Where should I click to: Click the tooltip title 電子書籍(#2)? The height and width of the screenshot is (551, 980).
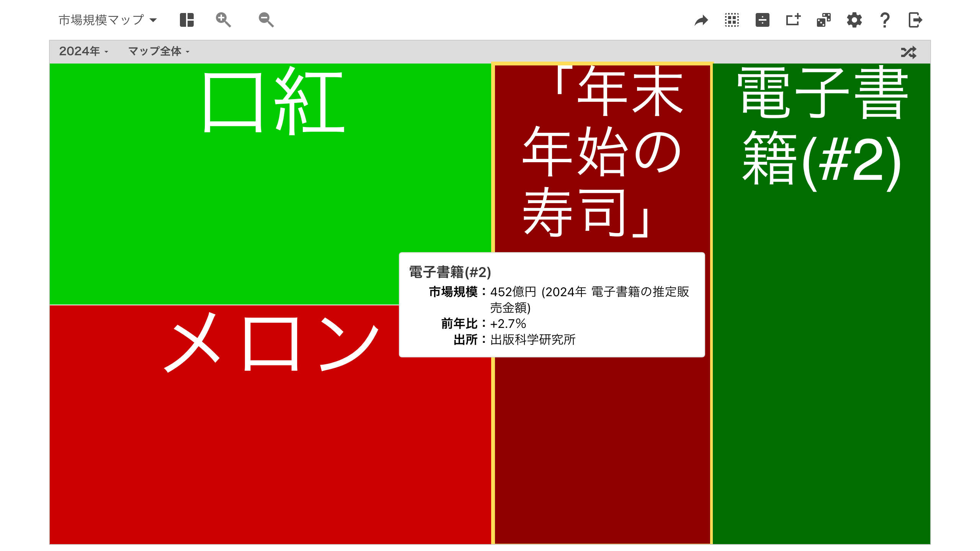[450, 272]
